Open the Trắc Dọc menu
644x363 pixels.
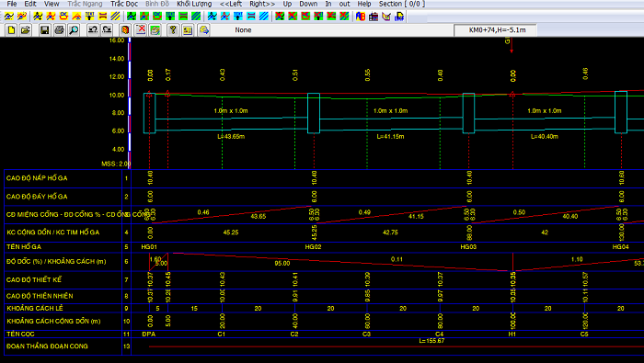(124, 4)
